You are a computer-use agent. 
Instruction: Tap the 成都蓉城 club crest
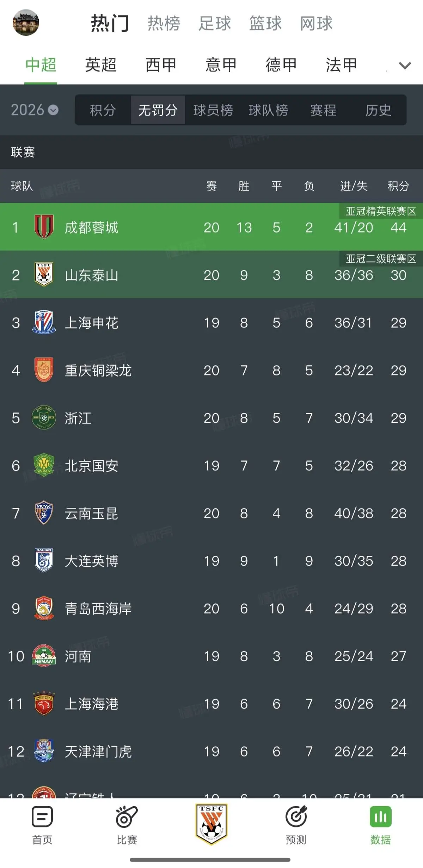pyautogui.click(x=44, y=227)
